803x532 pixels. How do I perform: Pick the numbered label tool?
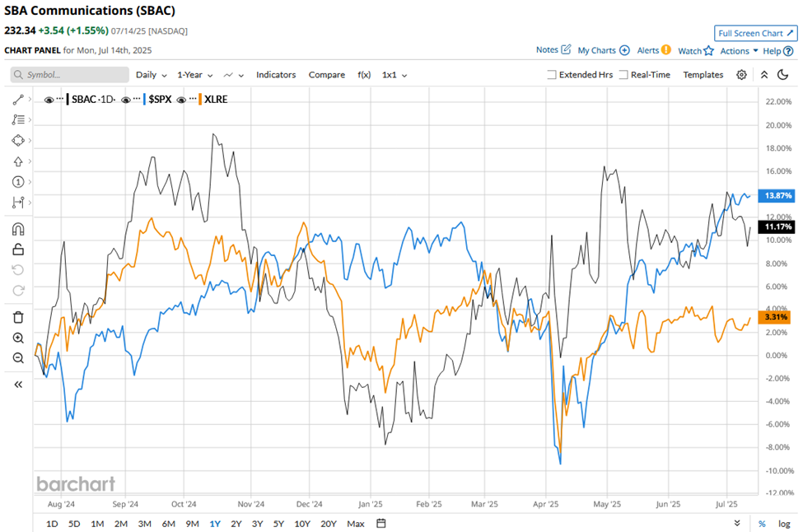pyautogui.click(x=18, y=182)
